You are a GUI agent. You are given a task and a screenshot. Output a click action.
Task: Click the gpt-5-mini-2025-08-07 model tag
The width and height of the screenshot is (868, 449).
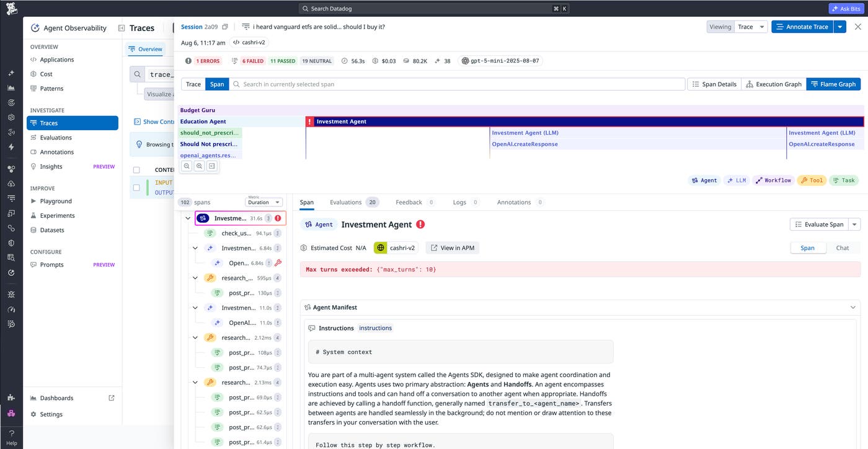pyautogui.click(x=501, y=61)
